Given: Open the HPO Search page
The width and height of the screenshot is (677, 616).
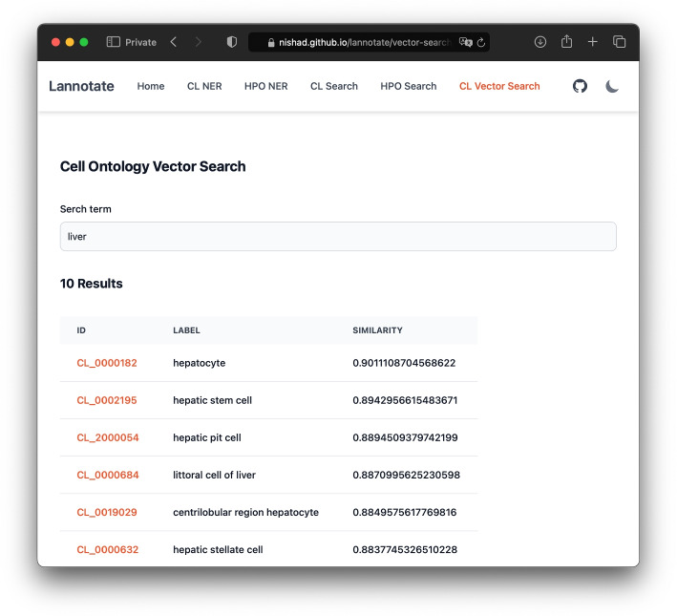Looking at the screenshot, I should pyautogui.click(x=408, y=86).
